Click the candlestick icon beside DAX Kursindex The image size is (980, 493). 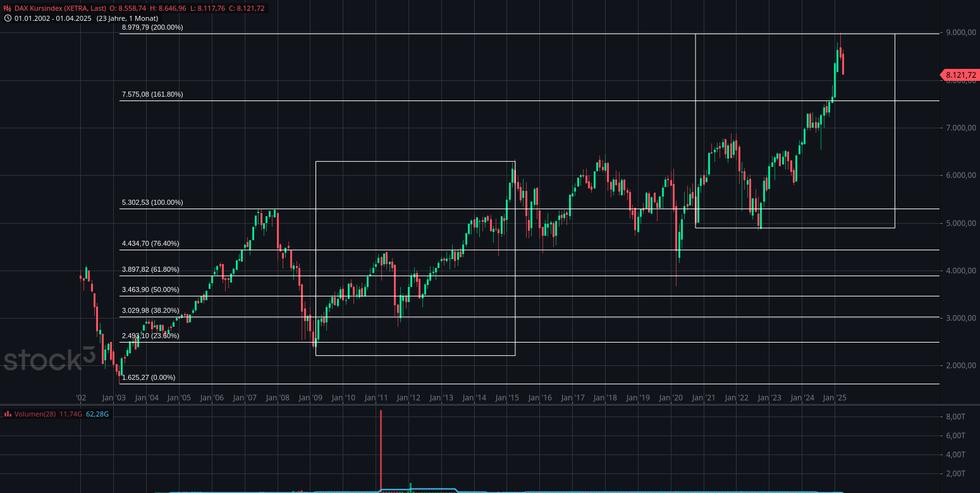click(8, 9)
